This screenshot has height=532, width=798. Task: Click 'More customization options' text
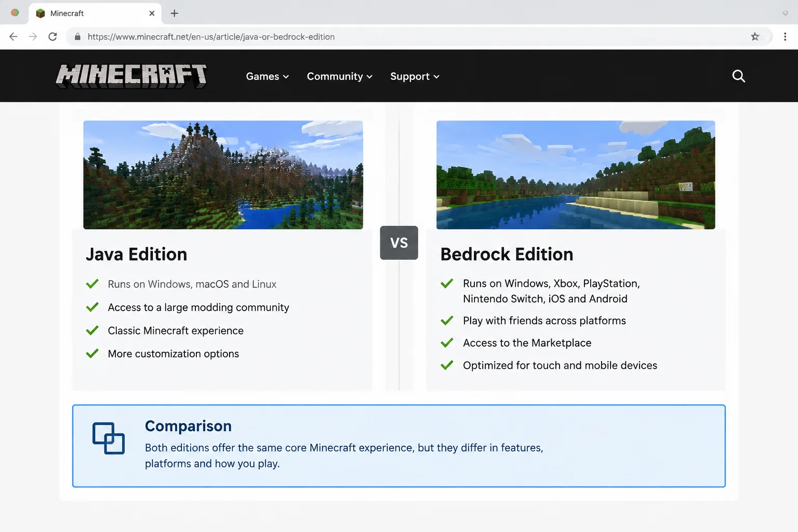click(x=174, y=354)
